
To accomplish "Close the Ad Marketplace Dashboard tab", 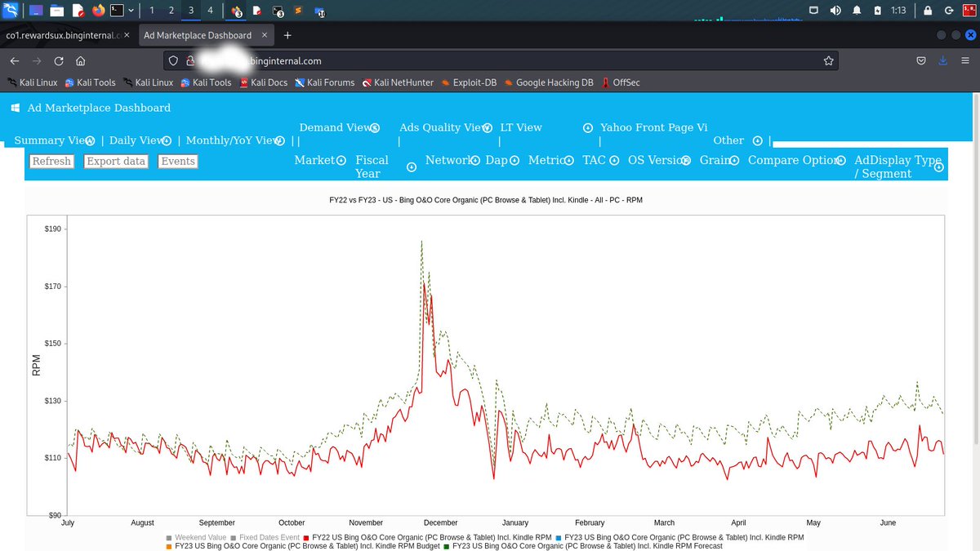I will (265, 35).
